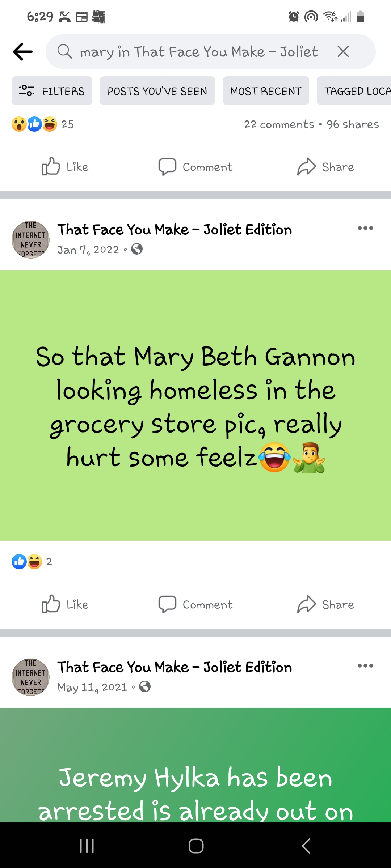Share the top post with 96 shares
The width and height of the screenshot is (391, 868).
click(325, 167)
